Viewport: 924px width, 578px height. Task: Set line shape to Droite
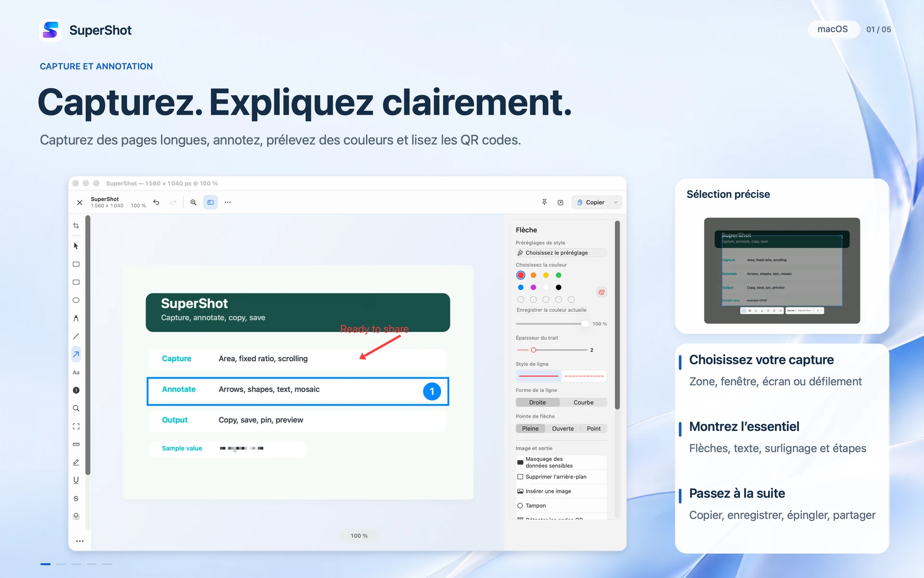click(538, 402)
